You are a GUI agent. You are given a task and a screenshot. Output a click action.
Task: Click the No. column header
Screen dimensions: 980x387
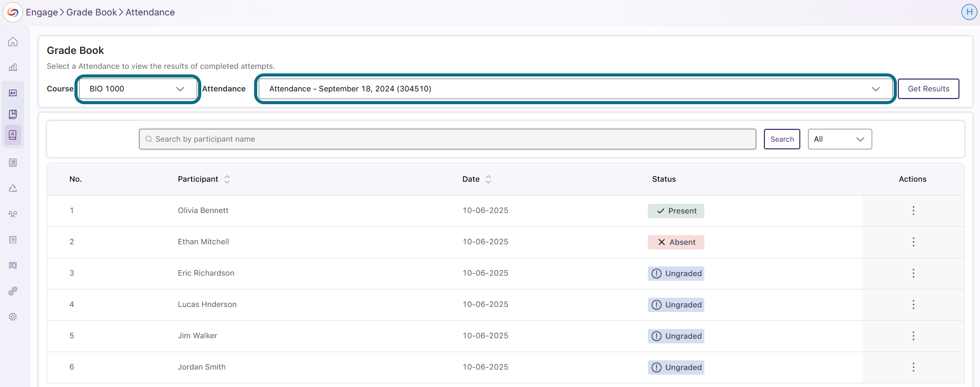75,179
